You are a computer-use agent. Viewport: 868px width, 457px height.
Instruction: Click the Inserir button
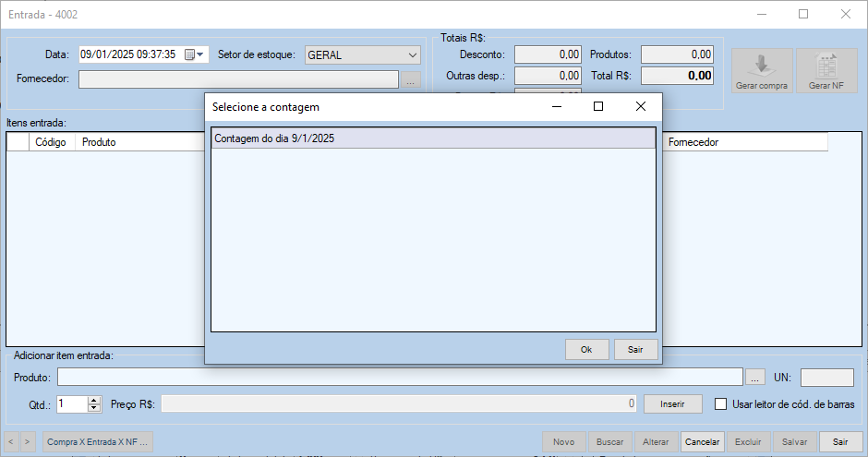point(673,403)
